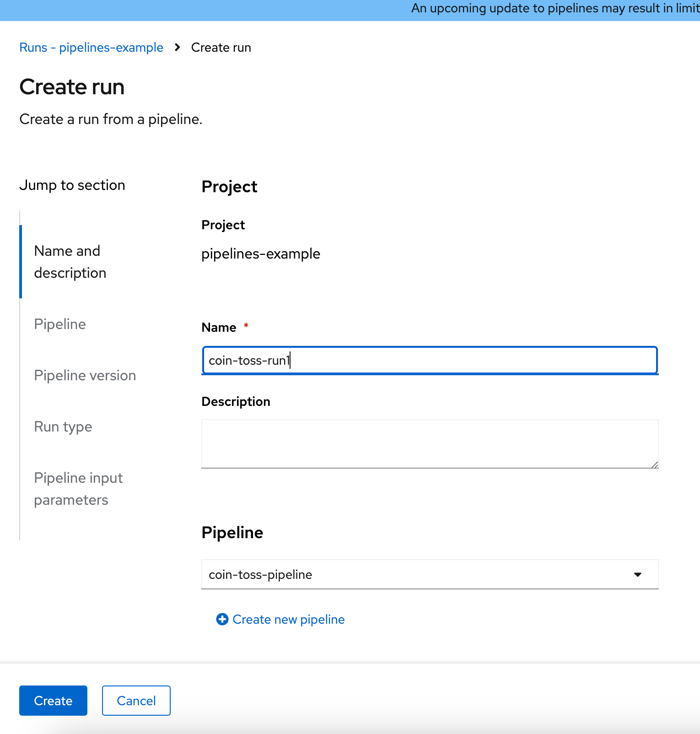Focus the Name input field
The image size is (700, 734).
430,361
